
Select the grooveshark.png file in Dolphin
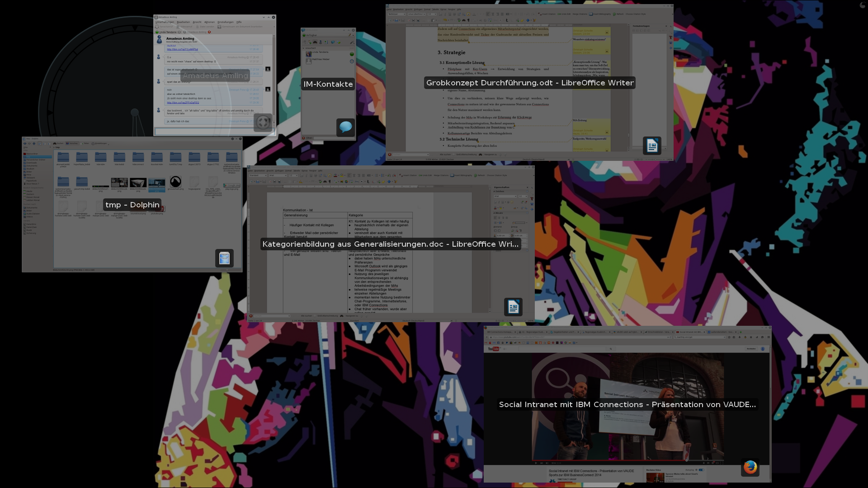point(175,182)
